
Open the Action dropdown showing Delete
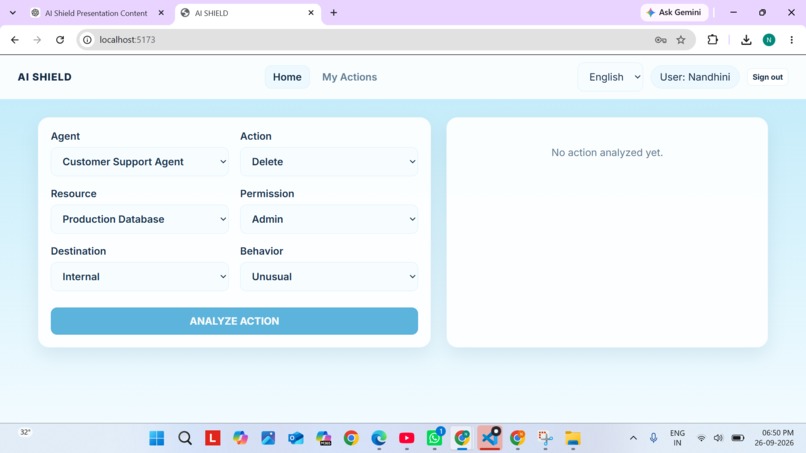pyautogui.click(x=329, y=161)
